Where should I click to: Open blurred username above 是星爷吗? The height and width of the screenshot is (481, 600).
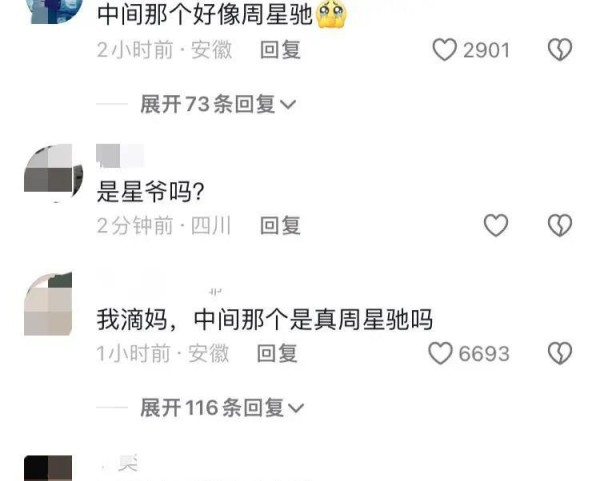120,156
